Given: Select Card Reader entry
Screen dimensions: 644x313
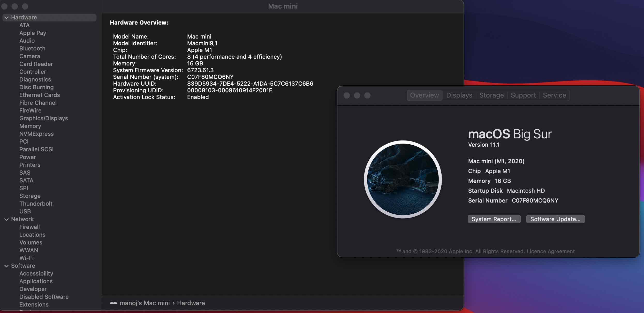Looking at the screenshot, I should [36, 64].
